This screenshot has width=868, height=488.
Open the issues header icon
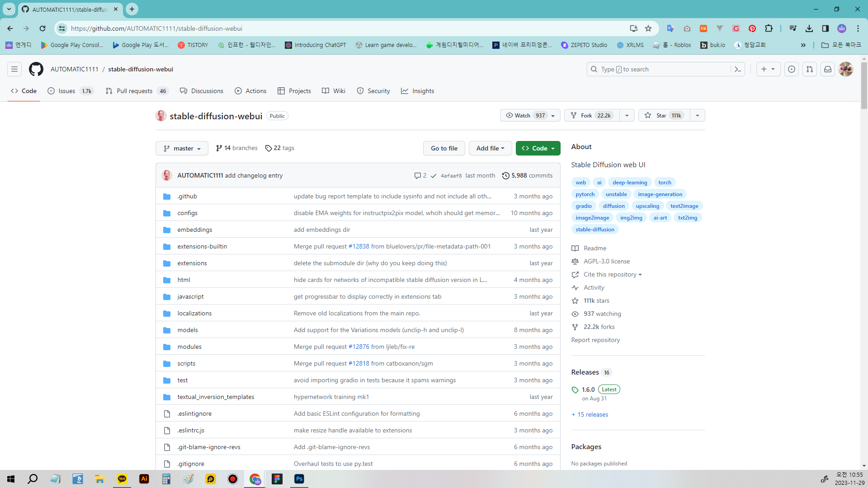coord(791,69)
